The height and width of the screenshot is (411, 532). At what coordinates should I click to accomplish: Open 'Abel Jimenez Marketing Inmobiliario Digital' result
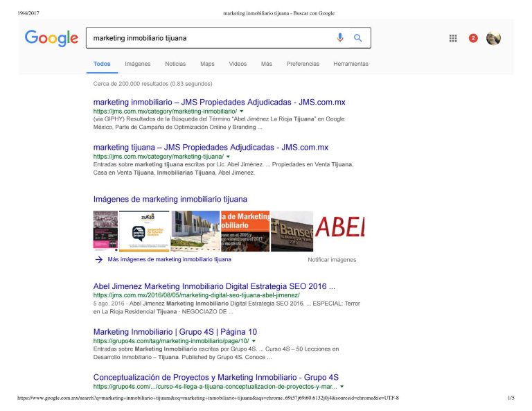coord(214,286)
